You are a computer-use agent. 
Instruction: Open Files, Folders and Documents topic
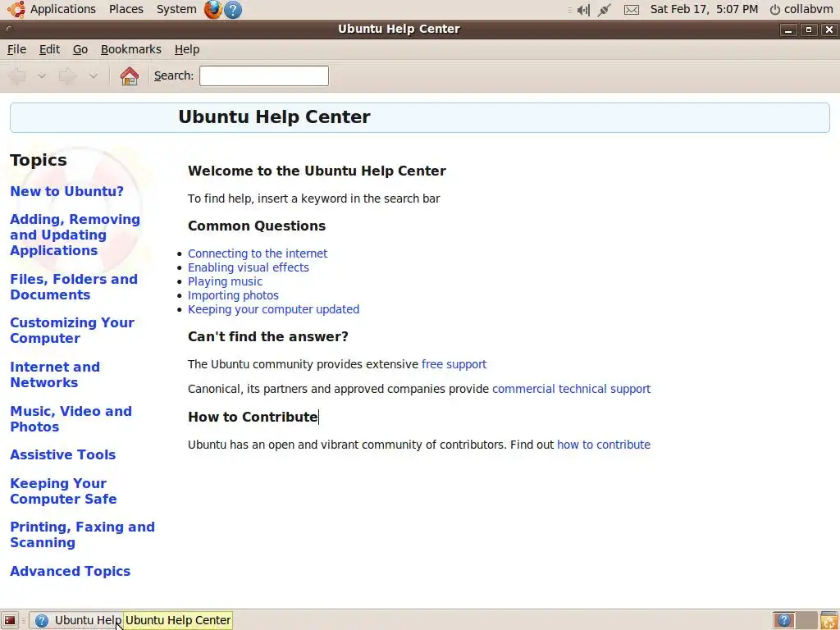pyautogui.click(x=74, y=287)
